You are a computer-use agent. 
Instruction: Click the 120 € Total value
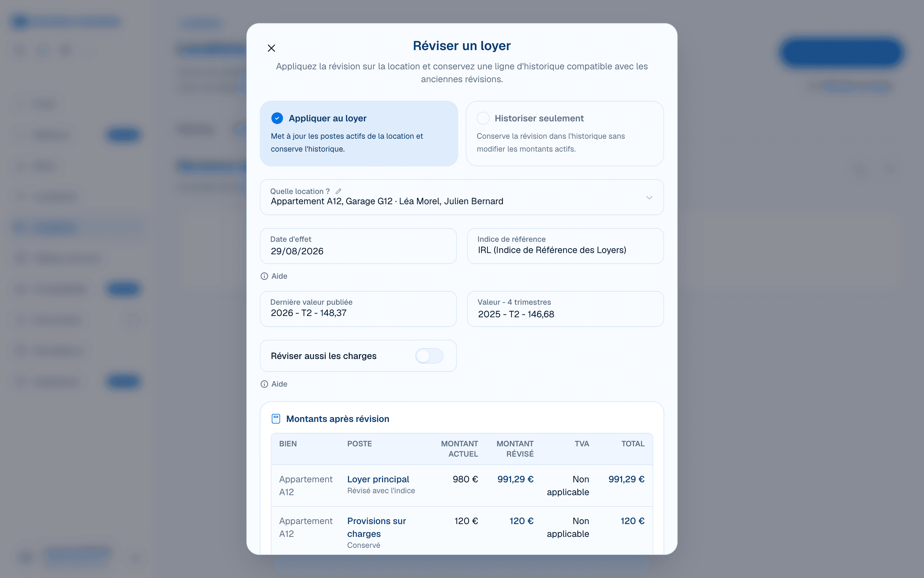tap(633, 521)
